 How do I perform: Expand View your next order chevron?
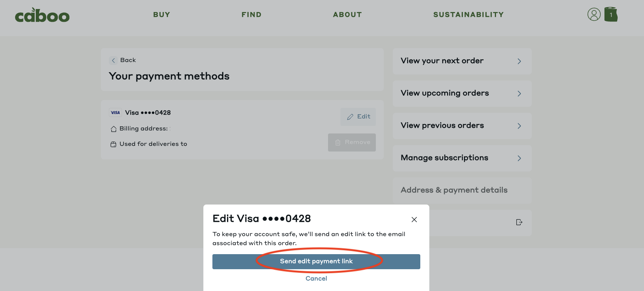[x=519, y=61]
